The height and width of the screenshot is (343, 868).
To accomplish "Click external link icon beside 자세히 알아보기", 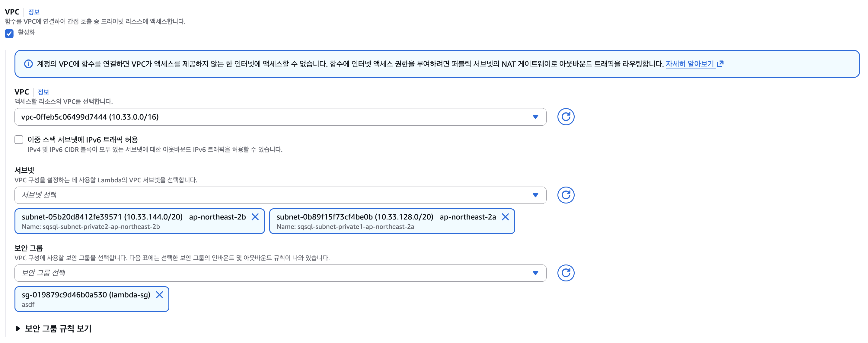I will (x=720, y=64).
